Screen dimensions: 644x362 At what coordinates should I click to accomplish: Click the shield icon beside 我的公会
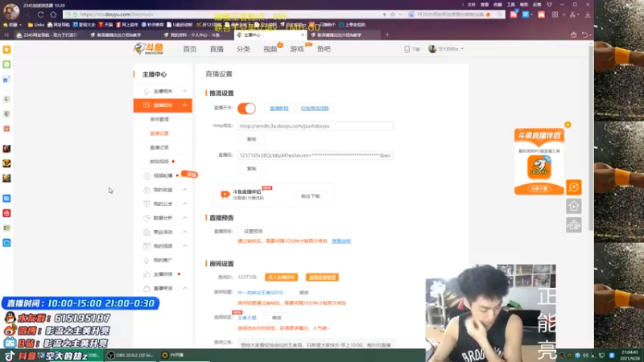[x=147, y=204]
